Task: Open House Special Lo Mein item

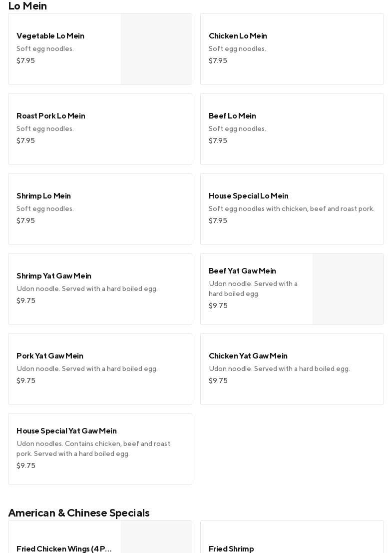Action: click(x=249, y=196)
